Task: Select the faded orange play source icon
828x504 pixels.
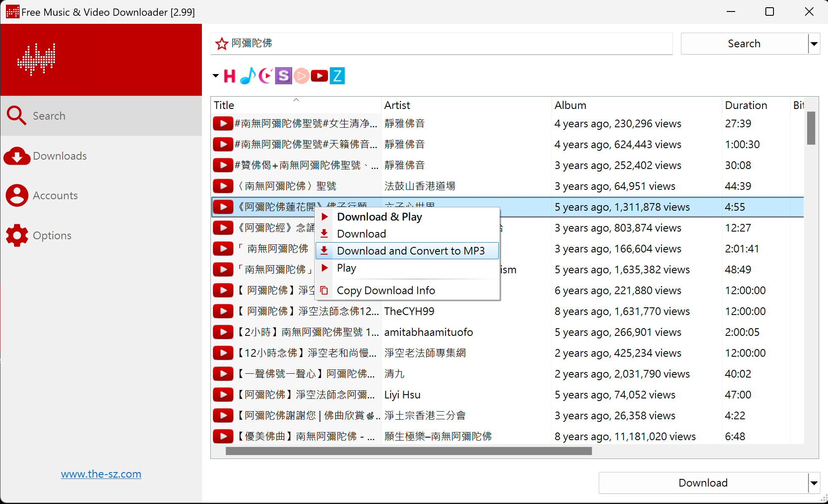Action: click(x=301, y=76)
